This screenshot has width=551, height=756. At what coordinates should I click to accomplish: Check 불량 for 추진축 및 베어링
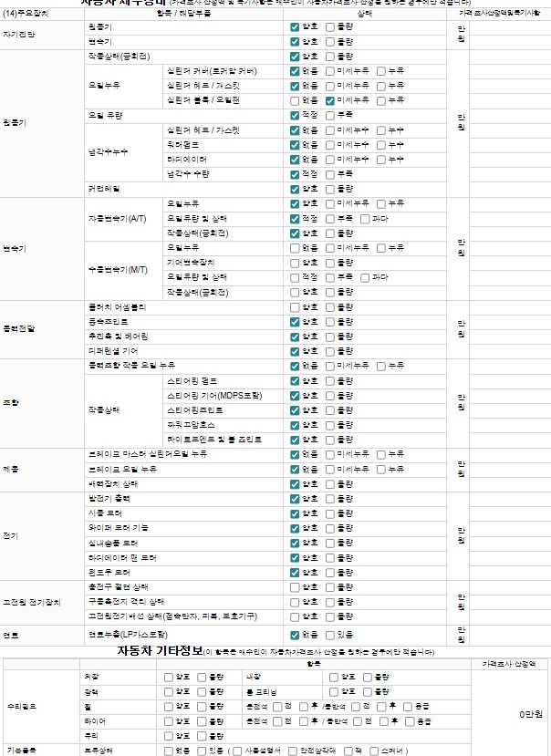[330, 337]
